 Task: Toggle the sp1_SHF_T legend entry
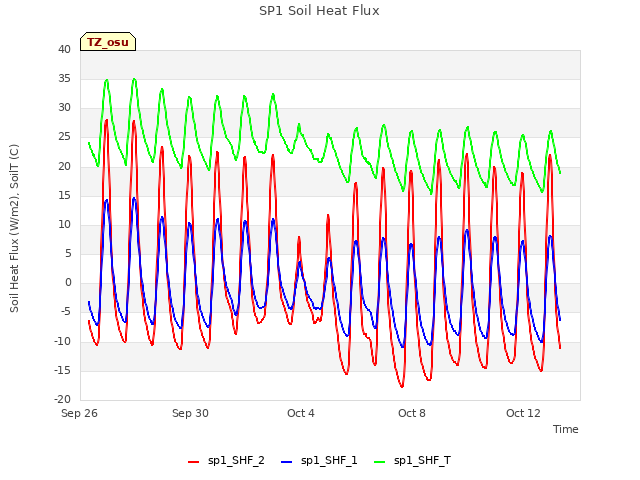[412, 461]
